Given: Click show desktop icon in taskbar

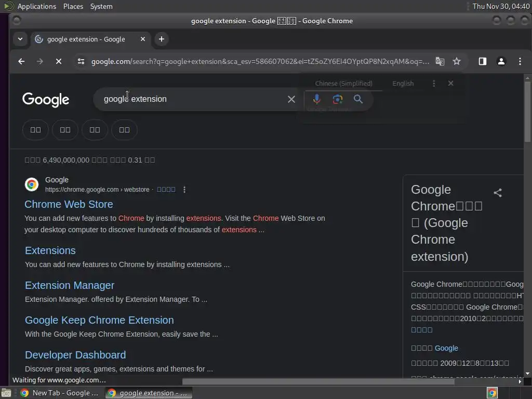Looking at the screenshot, I should (6, 393).
